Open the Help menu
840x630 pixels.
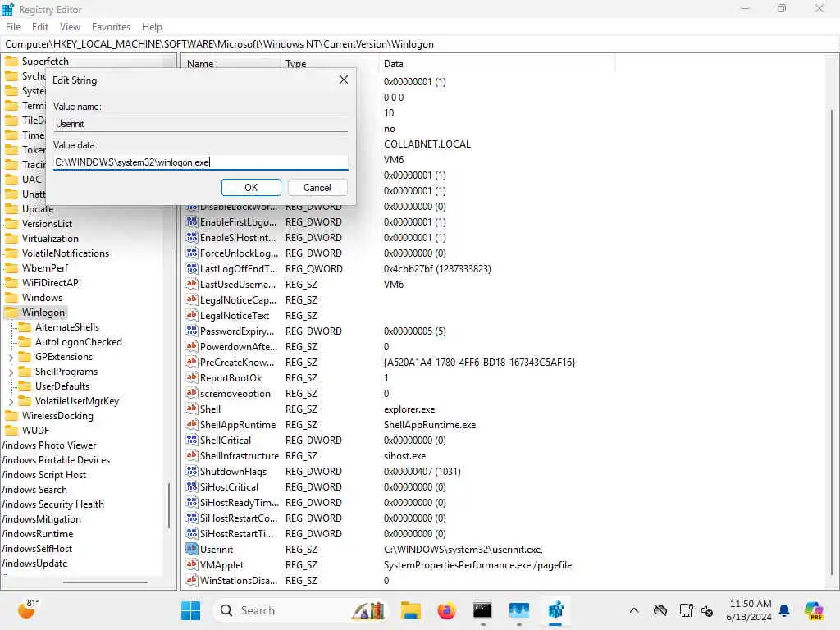tap(152, 27)
